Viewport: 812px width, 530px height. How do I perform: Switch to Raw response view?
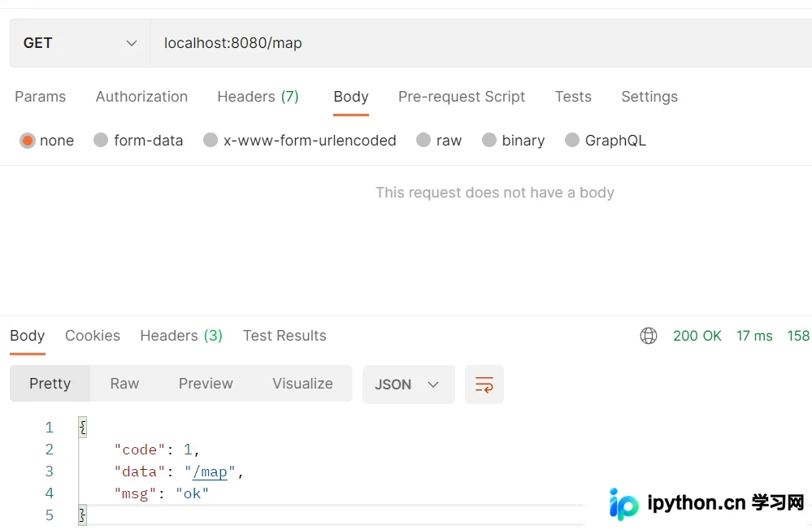[125, 384]
